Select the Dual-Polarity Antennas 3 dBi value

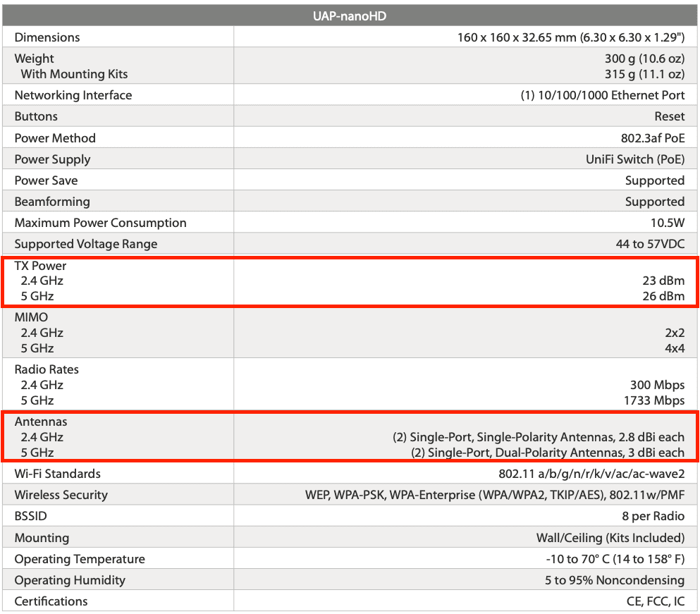coord(548,453)
